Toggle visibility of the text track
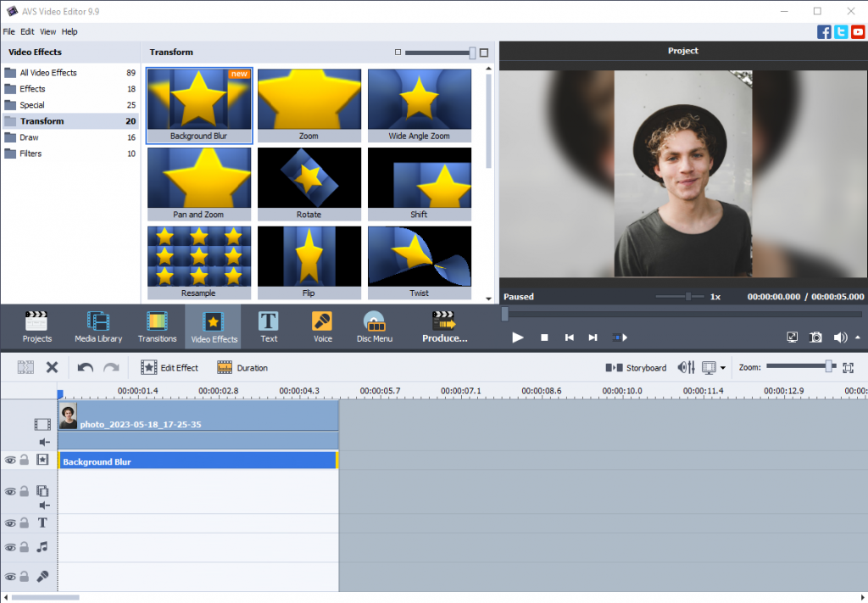Viewport: 868px width, 603px height. click(x=10, y=523)
